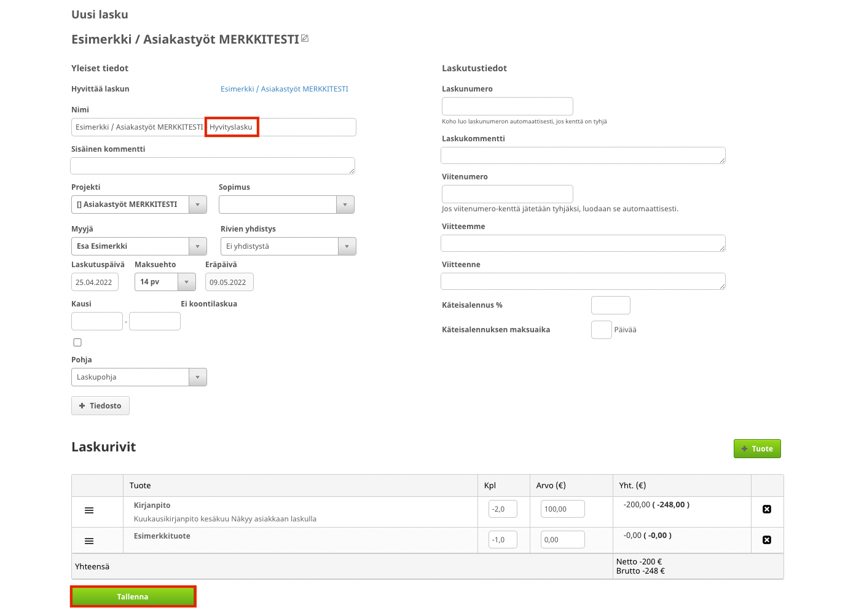Image resolution: width=856 pixels, height=616 pixels.
Task: Click the Viitteenne text area
Action: coord(583,281)
